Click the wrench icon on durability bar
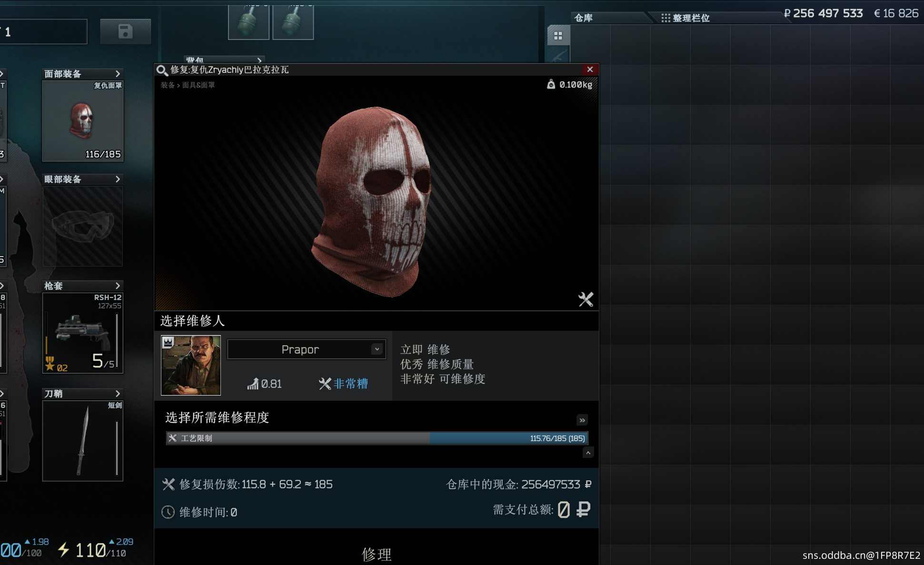 (x=173, y=438)
